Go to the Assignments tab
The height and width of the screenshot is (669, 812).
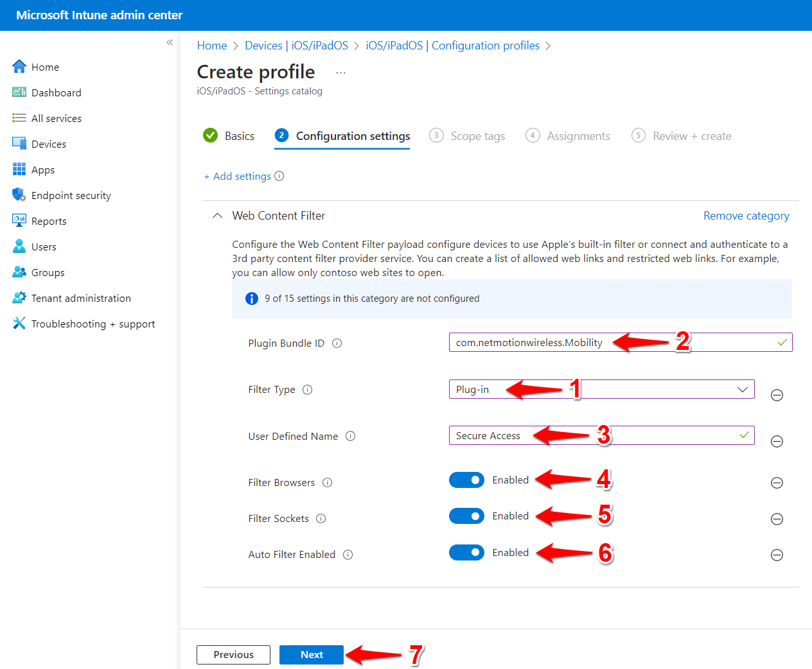568,136
